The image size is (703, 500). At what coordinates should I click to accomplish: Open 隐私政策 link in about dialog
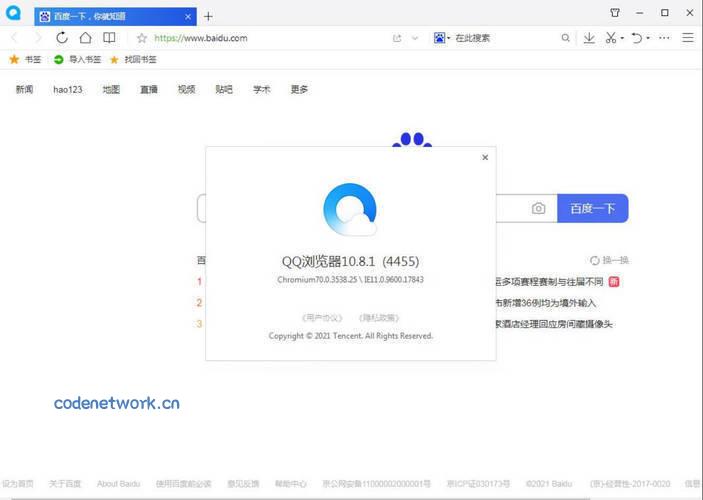tap(379, 318)
